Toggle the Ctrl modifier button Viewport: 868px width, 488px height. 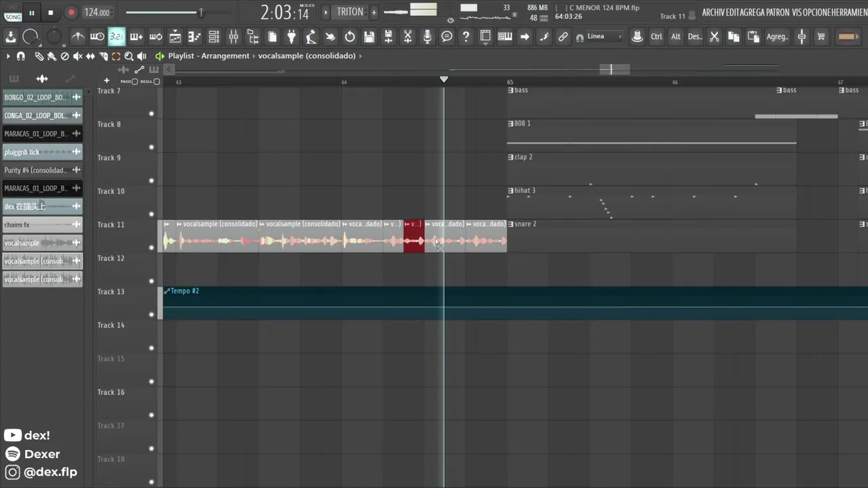point(656,37)
